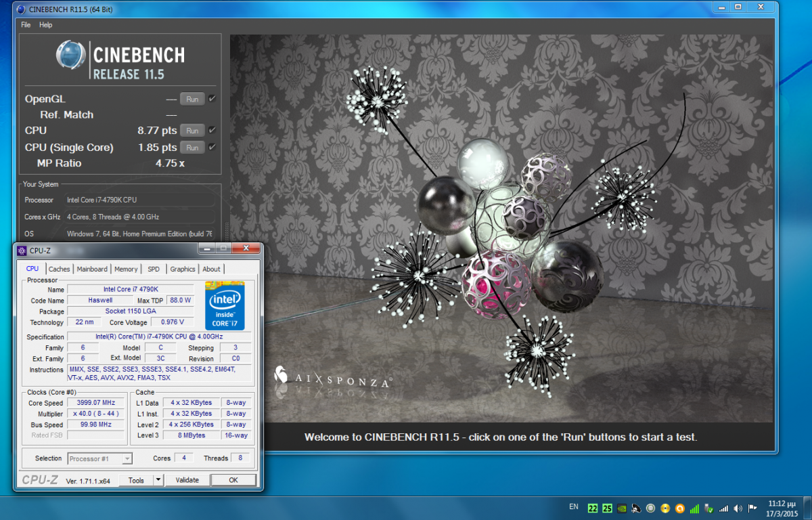812x520 pixels.
Task: Open the orange Avast tray icon
Action: [679, 508]
